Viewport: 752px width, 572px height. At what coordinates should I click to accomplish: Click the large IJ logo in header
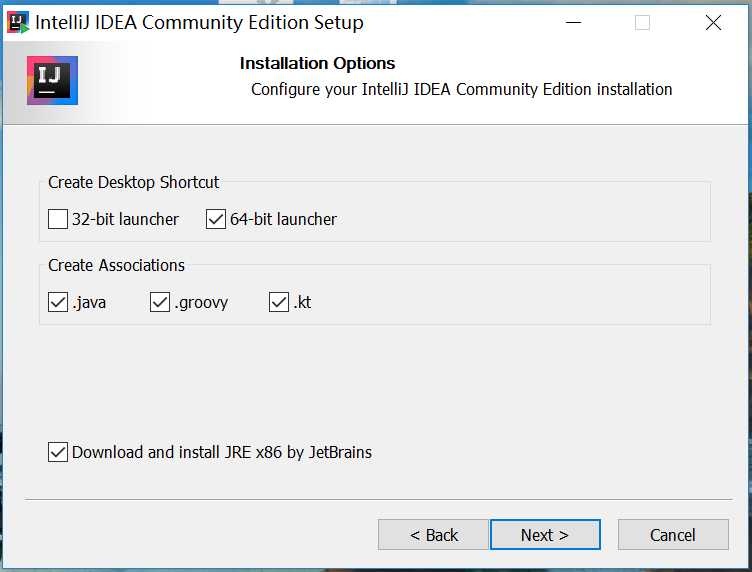point(52,81)
